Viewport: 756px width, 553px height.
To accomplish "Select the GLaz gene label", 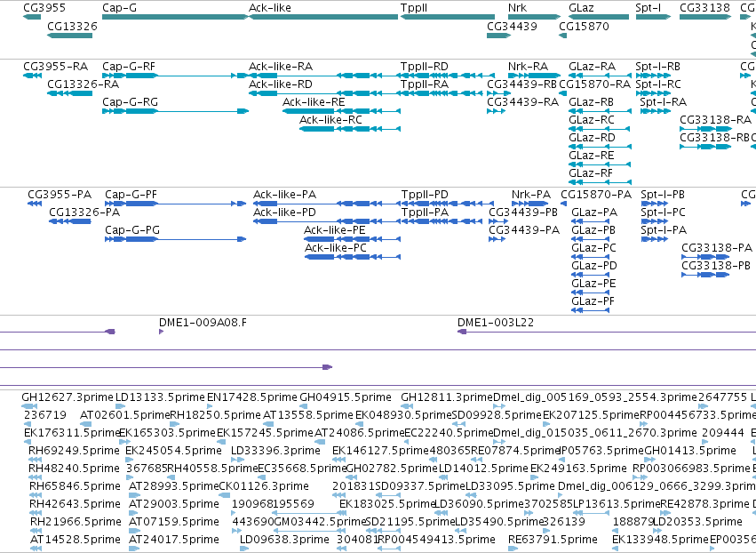I will 581,8.
